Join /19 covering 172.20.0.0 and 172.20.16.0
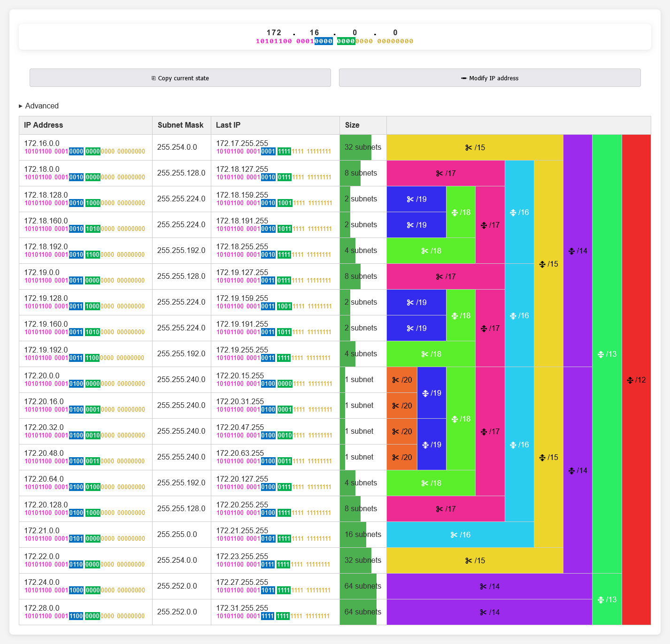 [431, 393]
